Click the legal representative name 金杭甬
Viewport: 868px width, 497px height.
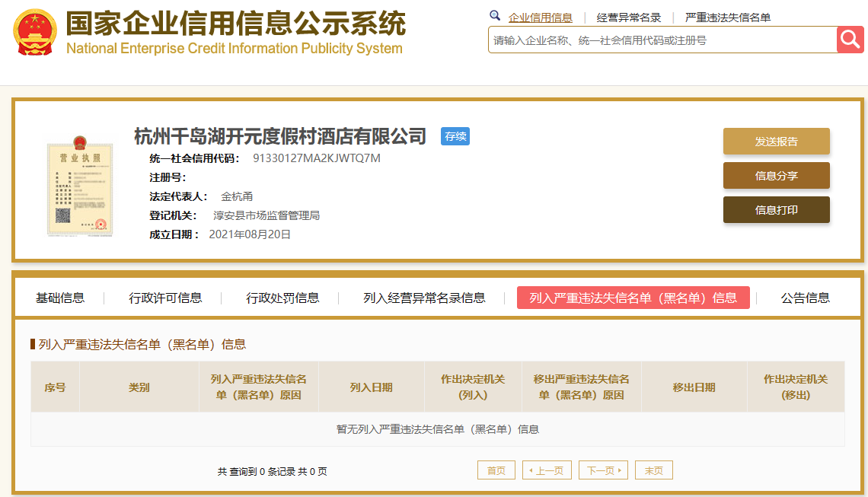click(237, 196)
